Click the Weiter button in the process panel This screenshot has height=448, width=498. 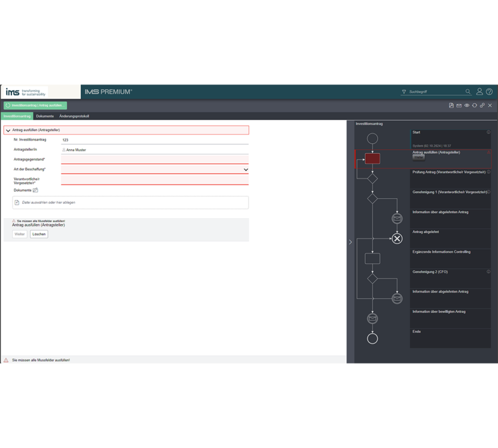pos(418,158)
